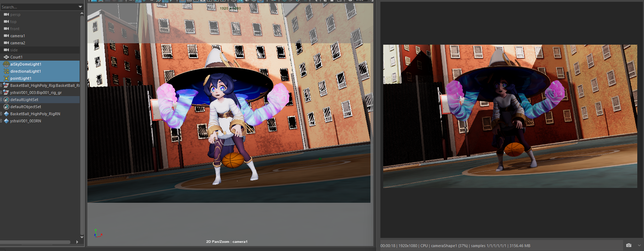The height and width of the screenshot is (251, 644).
Task: Click the Court1 mesh icon
Action: coord(6,57)
